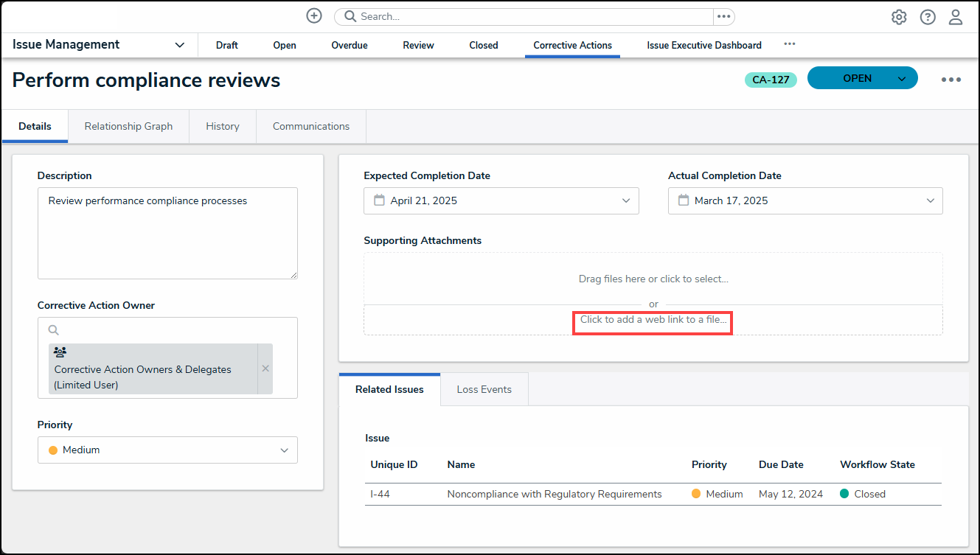The width and height of the screenshot is (980, 555).
Task: Click the search bar ellipsis icon
Action: [723, 16]
